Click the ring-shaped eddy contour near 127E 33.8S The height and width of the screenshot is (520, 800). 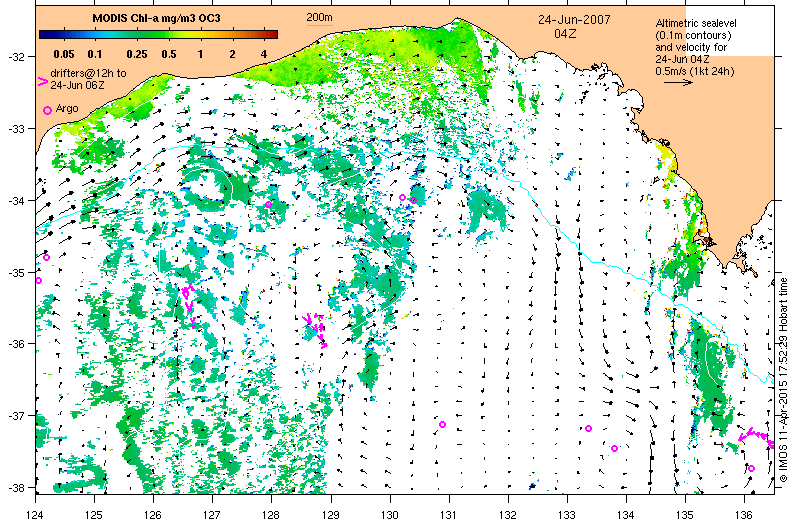coord(208,186)
